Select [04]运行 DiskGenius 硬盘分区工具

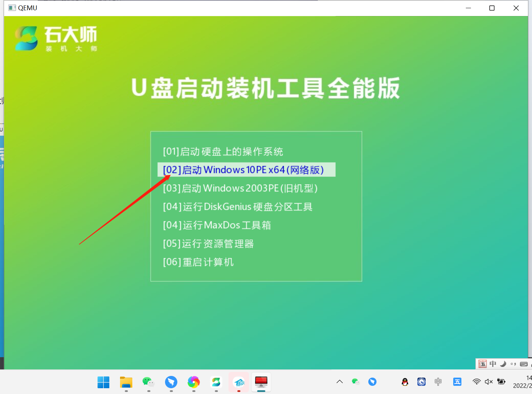(x=238, y=206)
